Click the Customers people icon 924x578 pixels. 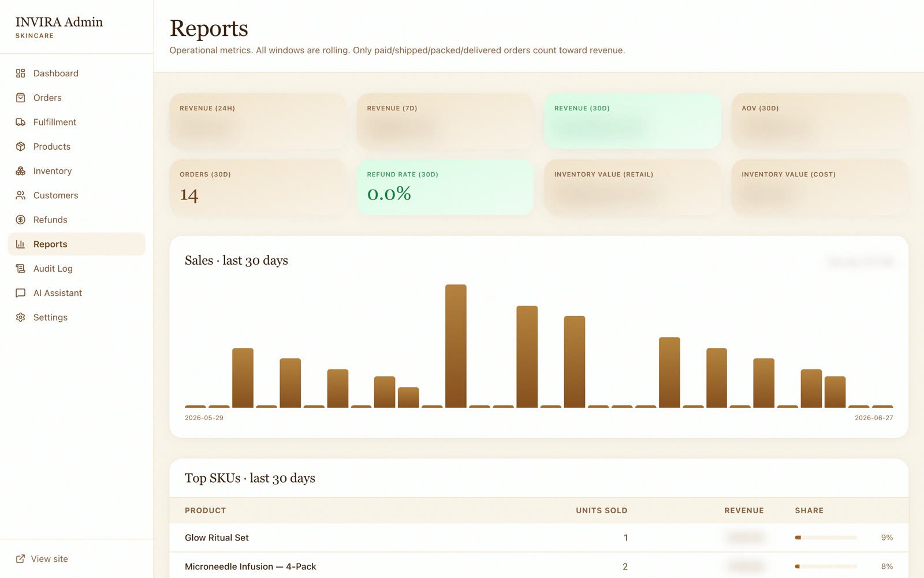tap(21, 195)
